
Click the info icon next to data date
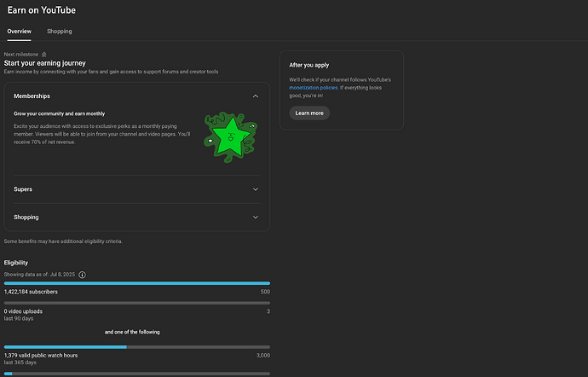click(82, 275)
